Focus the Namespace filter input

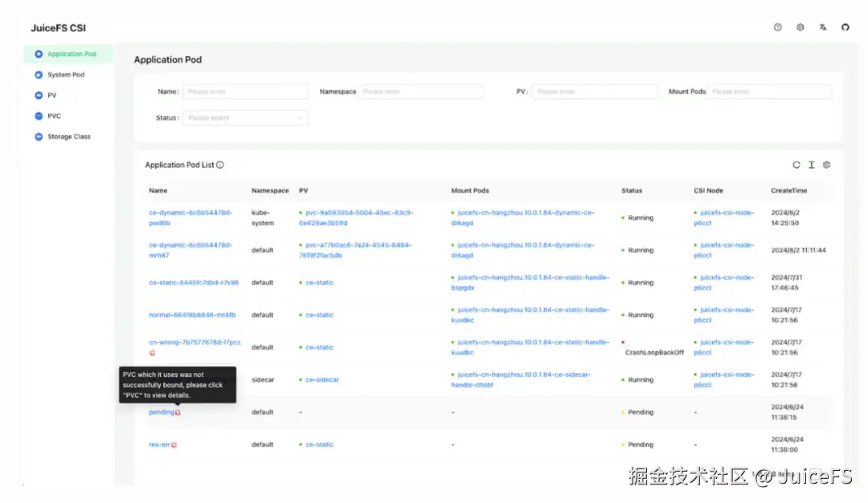[420, 92]
